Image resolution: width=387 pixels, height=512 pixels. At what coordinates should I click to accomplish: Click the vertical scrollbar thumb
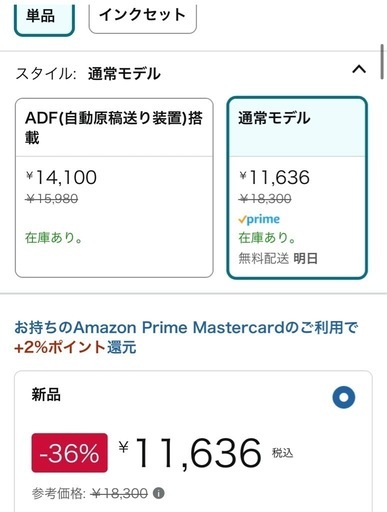[x=382, y=62]
